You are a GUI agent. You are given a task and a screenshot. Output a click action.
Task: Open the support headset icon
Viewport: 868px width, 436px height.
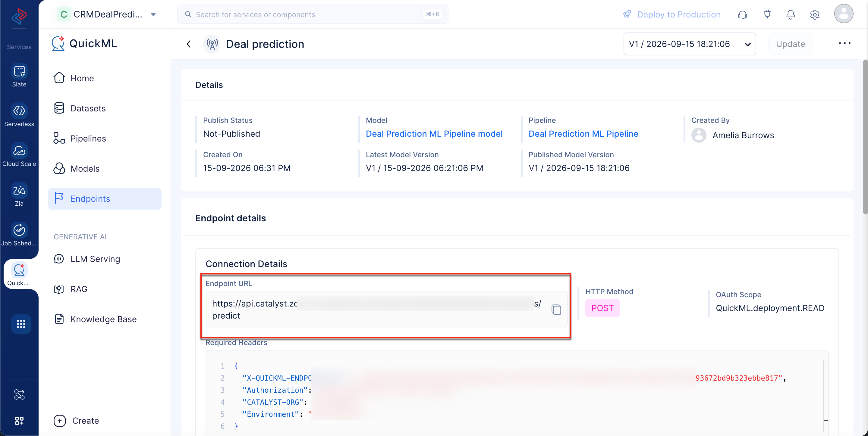click(x=742, y=14)
